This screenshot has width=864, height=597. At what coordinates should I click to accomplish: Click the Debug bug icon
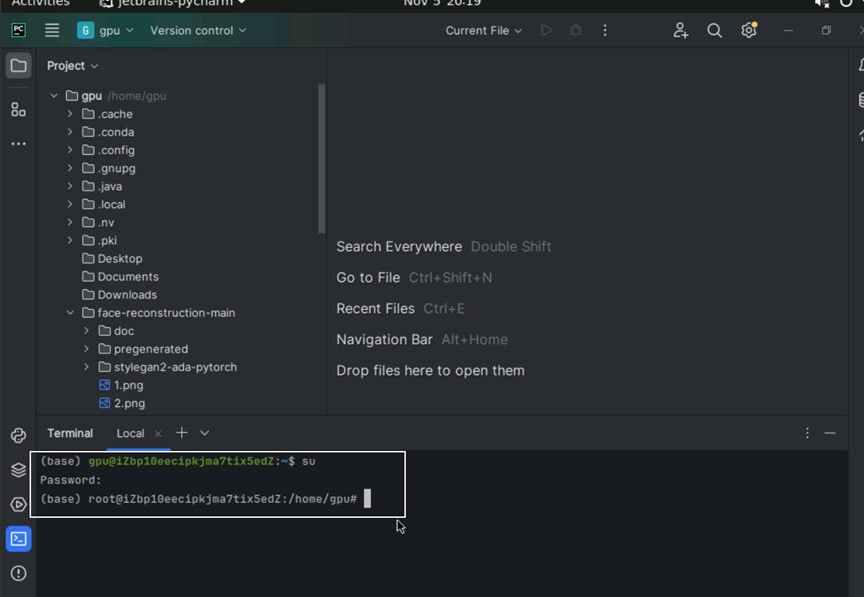[576, 30]
